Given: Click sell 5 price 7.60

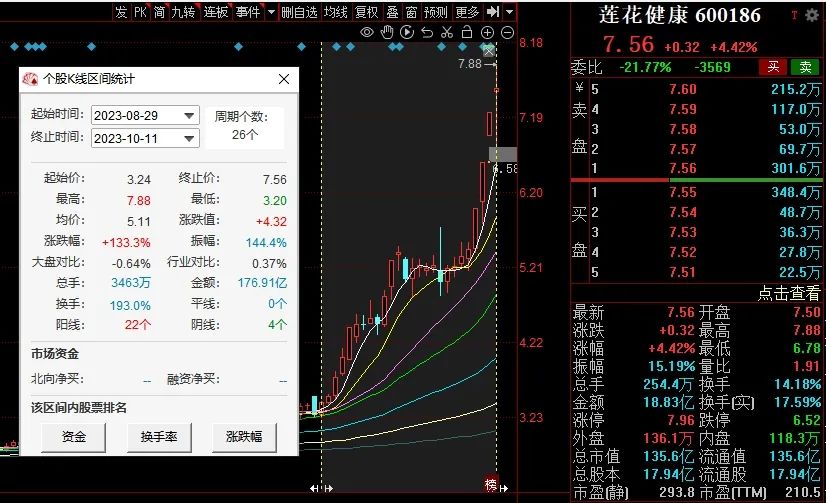Looking at the screenshot, I should (x=683, y=90).
